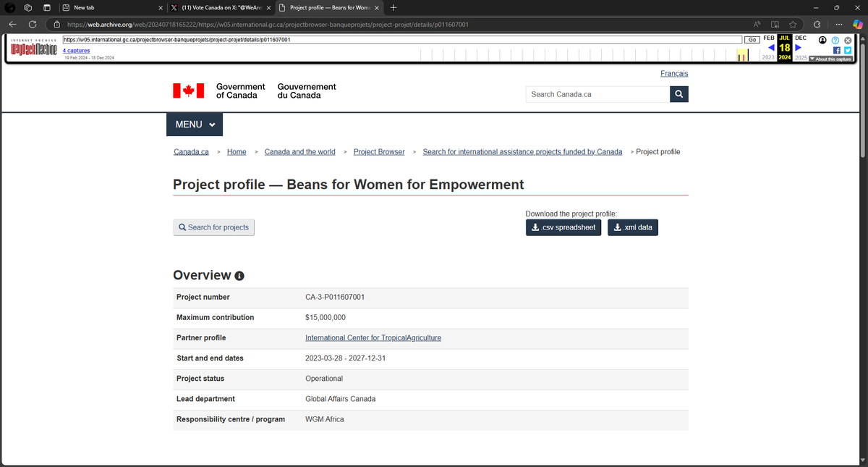The image size is (868, 467).
Task: Switch to Vote Canada on X tab
Action: click(221, 7)
